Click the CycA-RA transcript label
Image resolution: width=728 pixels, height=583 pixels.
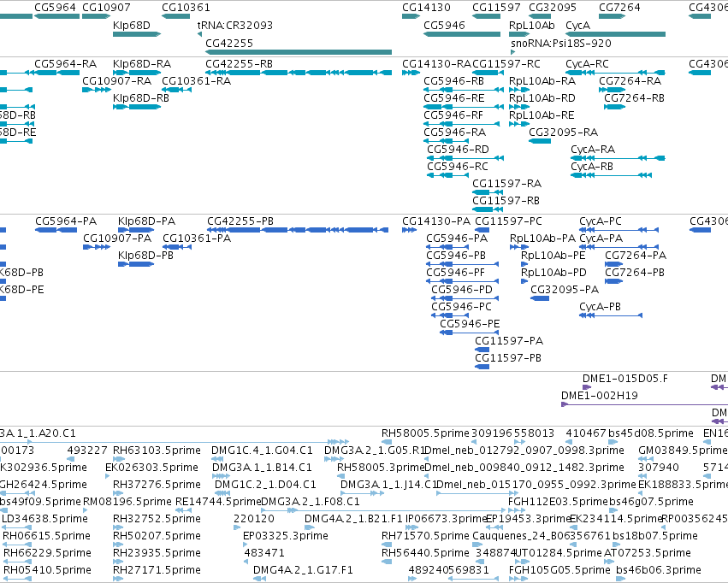coord(593,150)
